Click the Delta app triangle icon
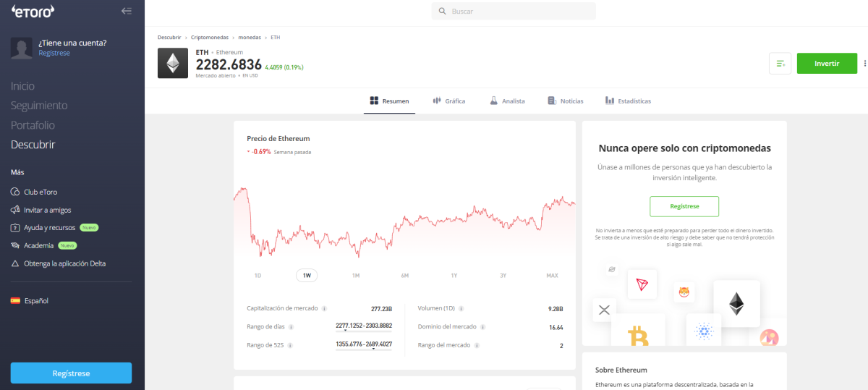 tap(16, 263)
